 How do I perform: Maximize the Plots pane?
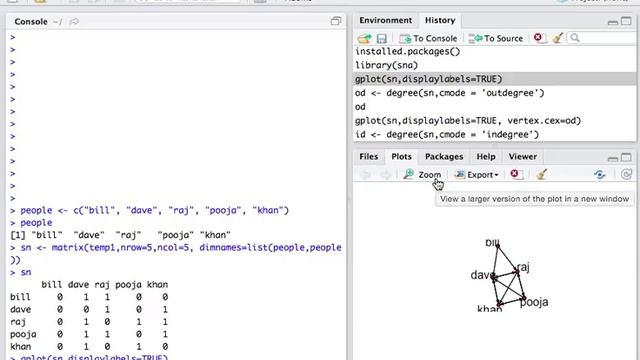(x=626, y=157)
